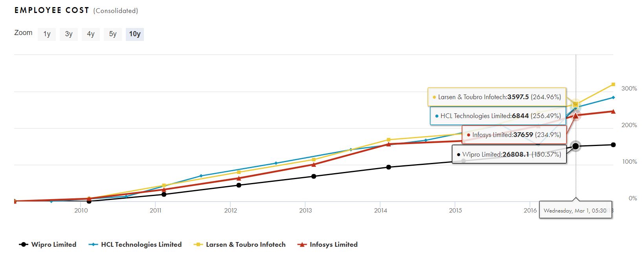This screenshot has height=257, width=644.
Task: Click the highlighted Wipro black circle marker
Action: pyautogui.click(x=576, y=146)
